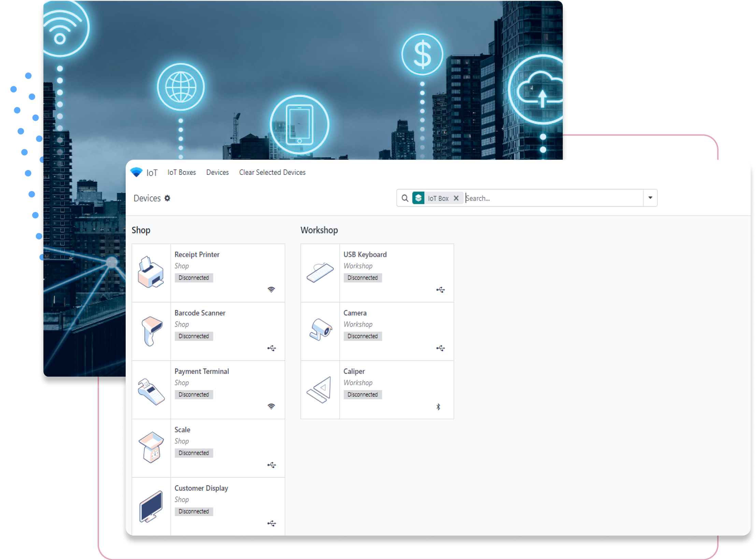Select Clear Selected Devices menu

point(272,172)
